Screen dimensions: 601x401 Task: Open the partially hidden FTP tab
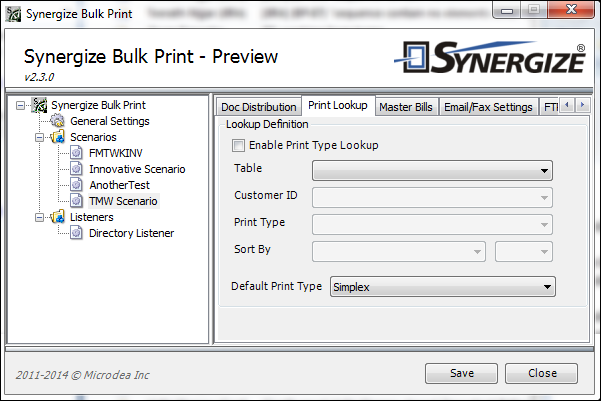tap(550, 107)
